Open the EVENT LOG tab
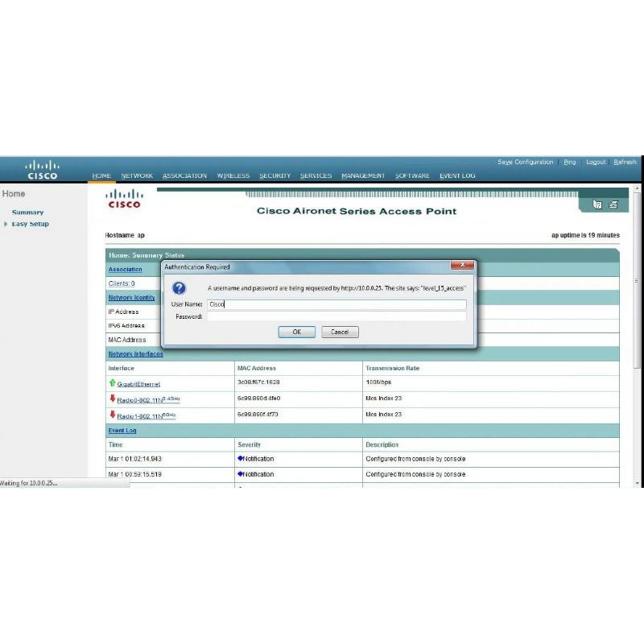 pos(457,175)
